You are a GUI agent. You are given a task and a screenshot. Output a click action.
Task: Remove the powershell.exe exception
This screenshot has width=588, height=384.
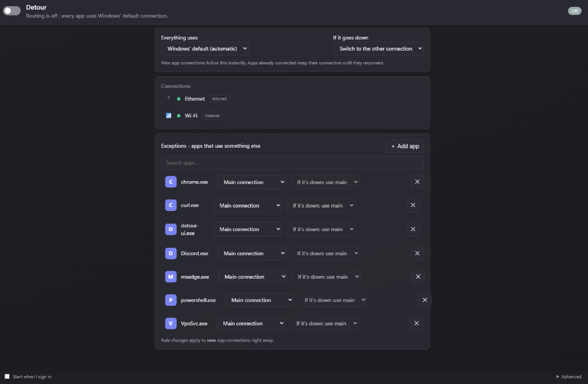tap(425, 300)
